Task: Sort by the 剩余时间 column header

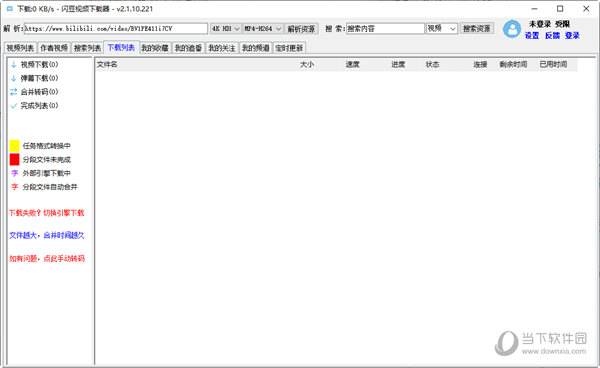Action: pyautogui.click(x=513, y=65)
